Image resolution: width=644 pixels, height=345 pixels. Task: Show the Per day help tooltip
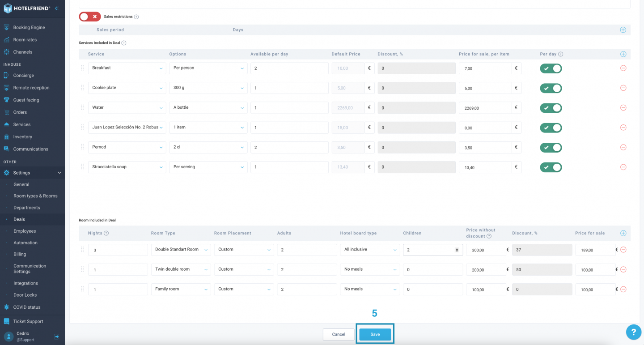pyautogui.click(x=561, y=54)
